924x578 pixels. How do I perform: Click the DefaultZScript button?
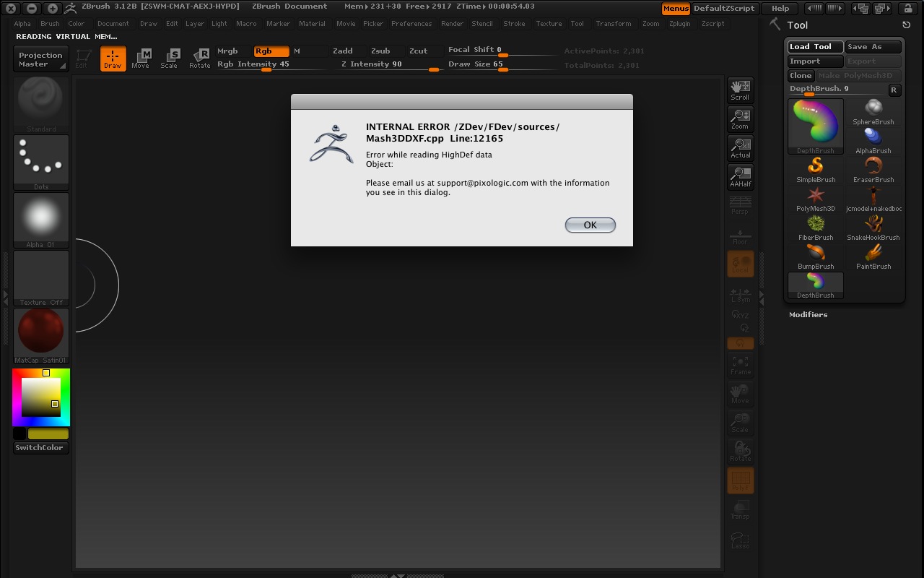click(724, 9)
